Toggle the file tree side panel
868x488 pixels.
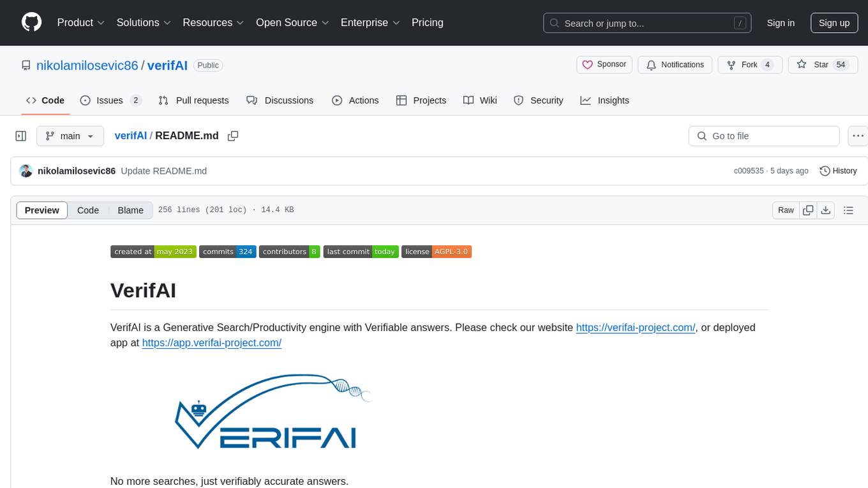(21, 136)
